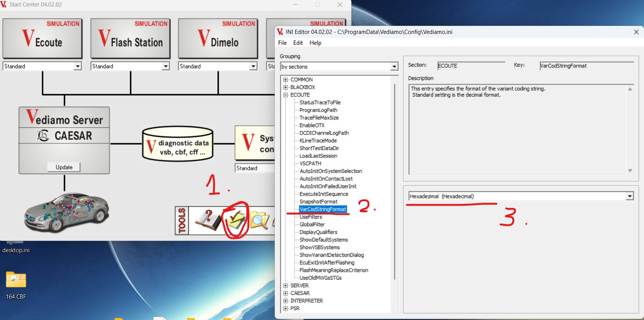Click the diagnostic data database cylinder
This screenshot has height=320, width=644.
177,144
